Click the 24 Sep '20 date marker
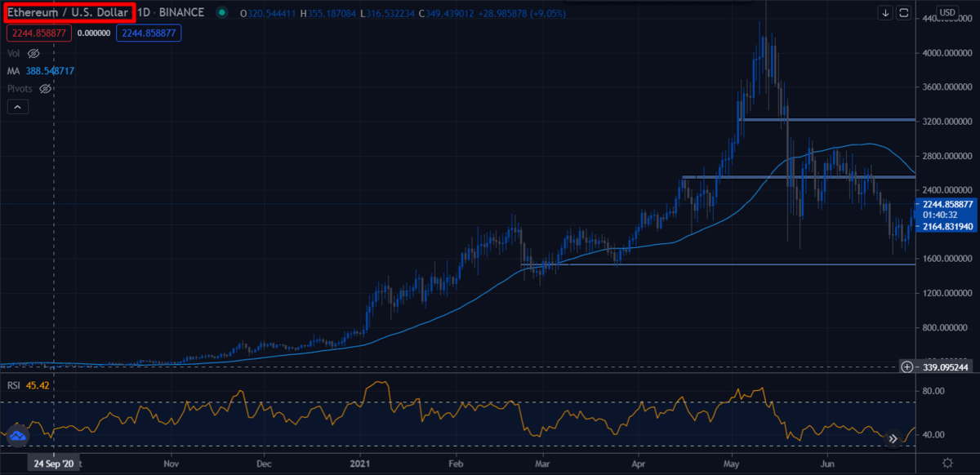Viewport: 980px width, 475px height. point(53,463)
